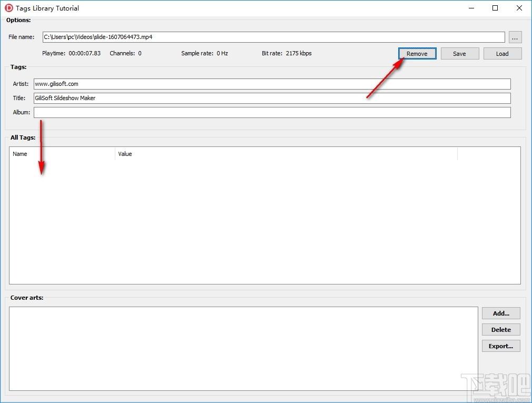Maximize the Tags Library Tutorial window
The height and width of the screenshot is (403, 532).
coord(495,8)
